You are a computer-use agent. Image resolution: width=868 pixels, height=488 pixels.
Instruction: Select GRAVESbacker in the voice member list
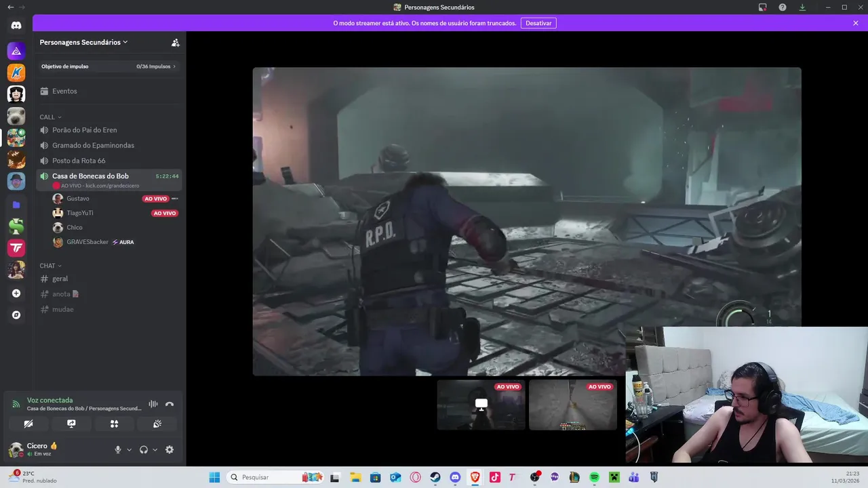tap(115, 242)
